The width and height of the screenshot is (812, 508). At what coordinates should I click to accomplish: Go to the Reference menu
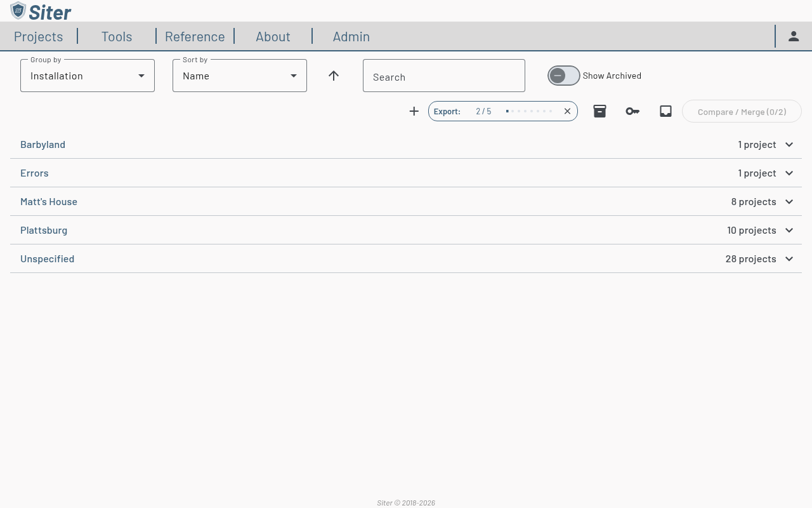point(195,36)
